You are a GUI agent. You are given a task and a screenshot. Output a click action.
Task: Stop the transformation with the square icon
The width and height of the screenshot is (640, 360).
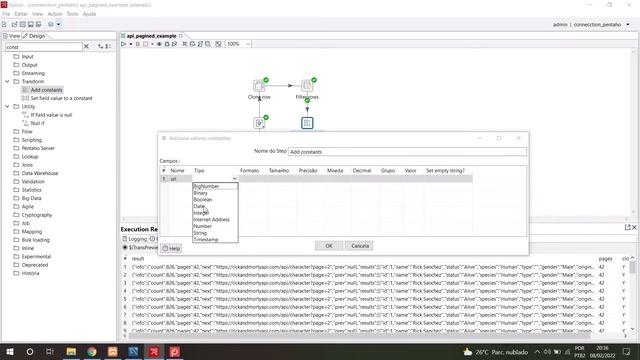click(145, 44)
